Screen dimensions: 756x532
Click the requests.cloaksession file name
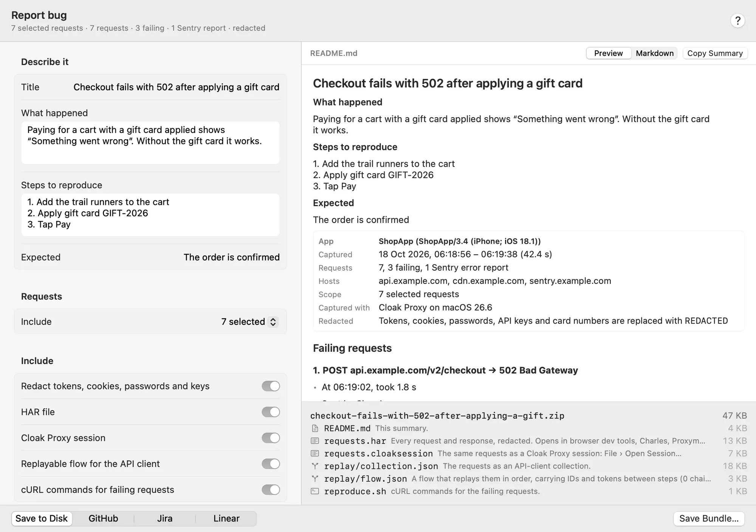[x=378, y=453]
